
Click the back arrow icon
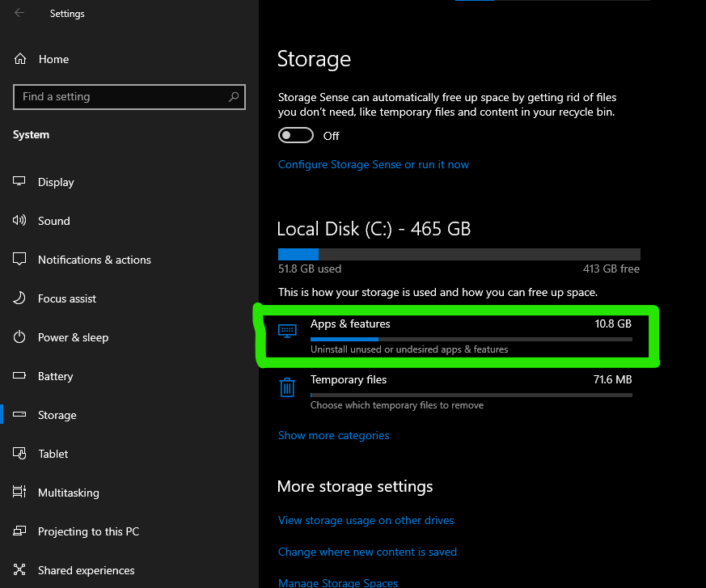(x=19, y=13)
